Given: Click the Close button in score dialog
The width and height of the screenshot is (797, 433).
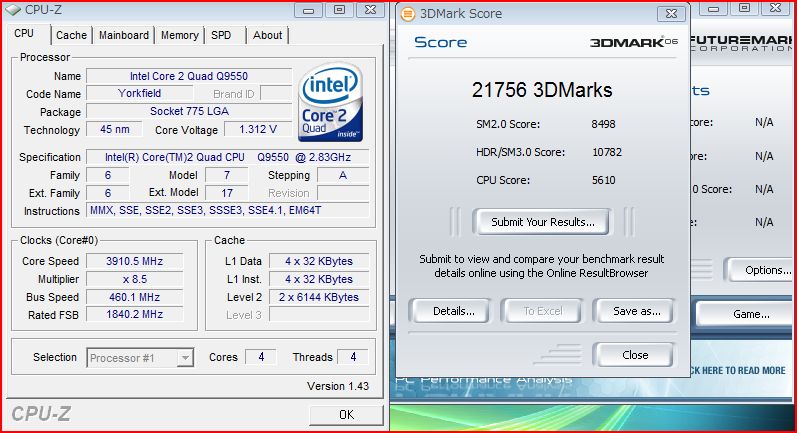Looking at the screenshot, I should click(x=633, y=355).
